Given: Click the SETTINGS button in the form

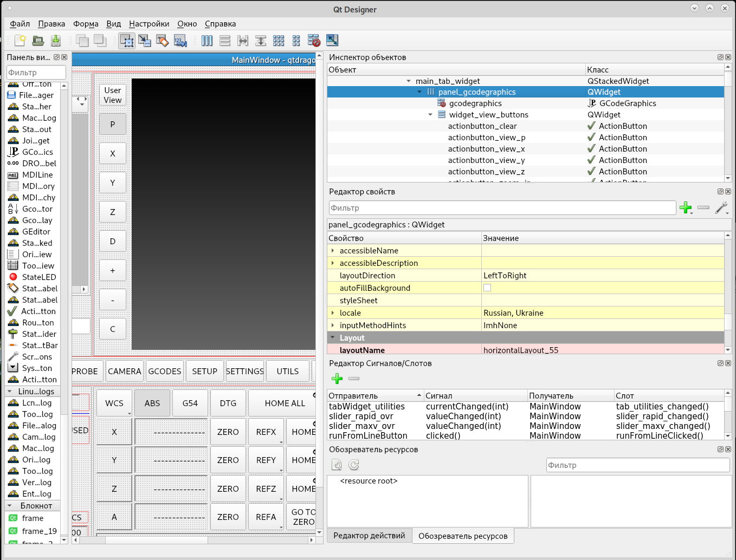Looking at the screenshot, I should 245,371.
